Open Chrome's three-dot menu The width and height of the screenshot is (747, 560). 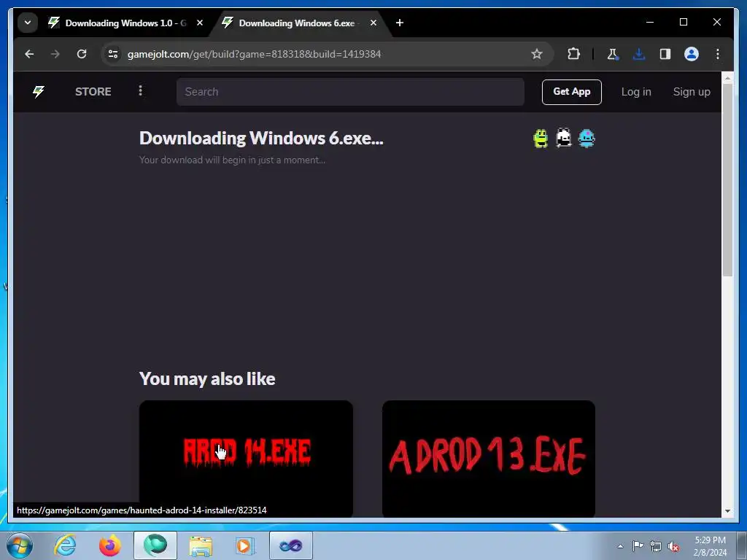[x=718, y=54]
